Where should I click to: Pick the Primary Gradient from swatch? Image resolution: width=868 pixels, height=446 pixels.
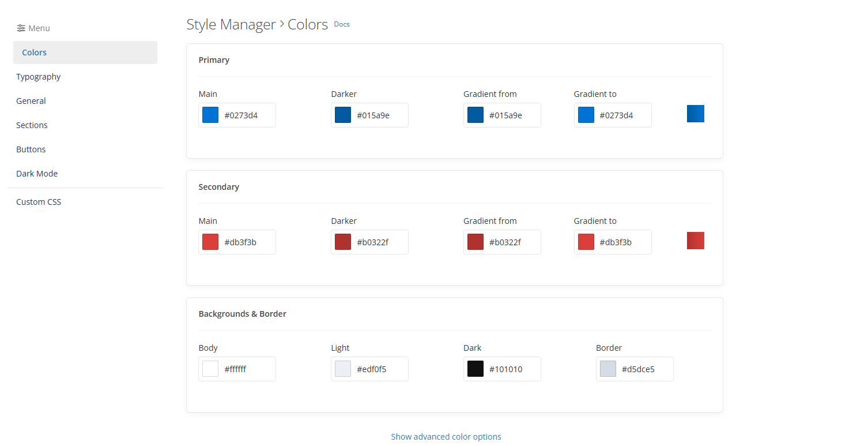pyautogui.click(x=475, y=115)
